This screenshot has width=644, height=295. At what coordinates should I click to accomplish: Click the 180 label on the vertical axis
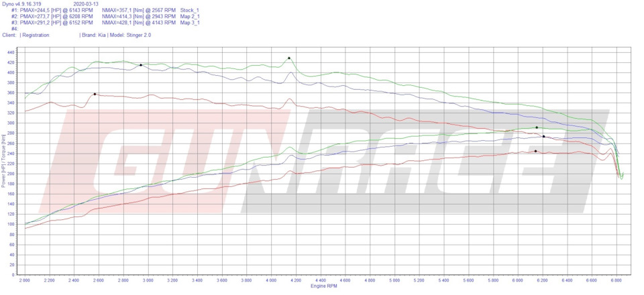coord(11,184)
